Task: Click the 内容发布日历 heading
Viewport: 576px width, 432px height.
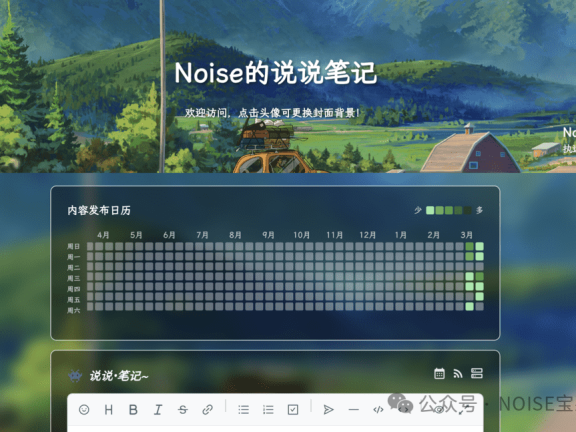Action: pyautogui.click(x=99, y=210)
